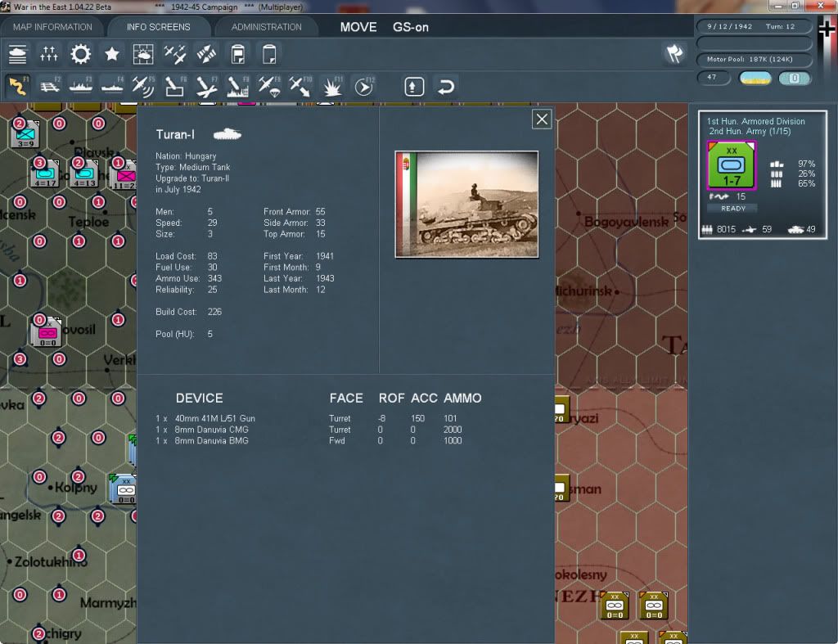Click the crossed flags icon
Screen dimensions: 838x644
click(674, 53)
